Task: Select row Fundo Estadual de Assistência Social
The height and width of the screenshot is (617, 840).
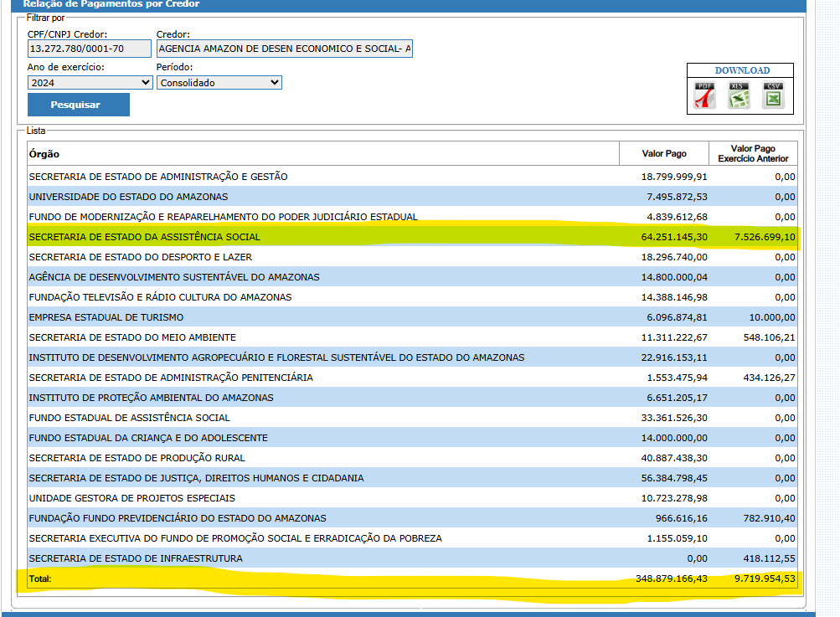Action: 412,418
